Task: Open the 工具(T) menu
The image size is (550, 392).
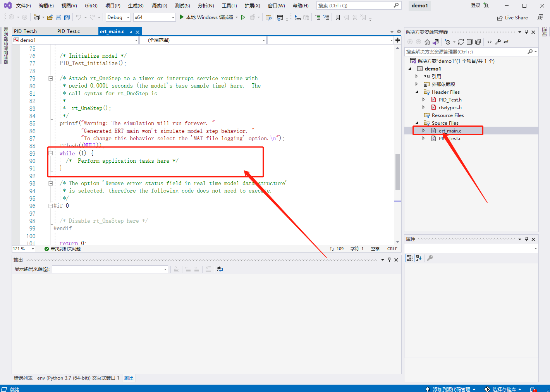Action: tap(229, 6)
